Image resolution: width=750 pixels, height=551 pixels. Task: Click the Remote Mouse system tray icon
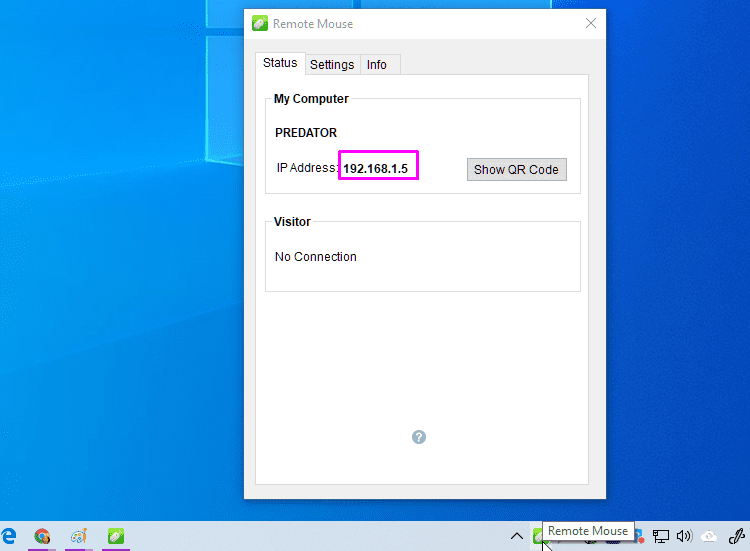coord(538,536)
